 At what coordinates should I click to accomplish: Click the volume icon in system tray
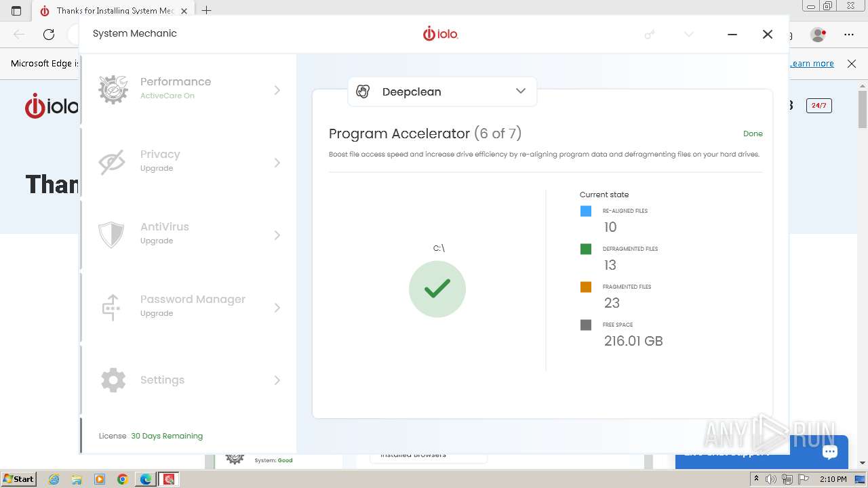771,479
